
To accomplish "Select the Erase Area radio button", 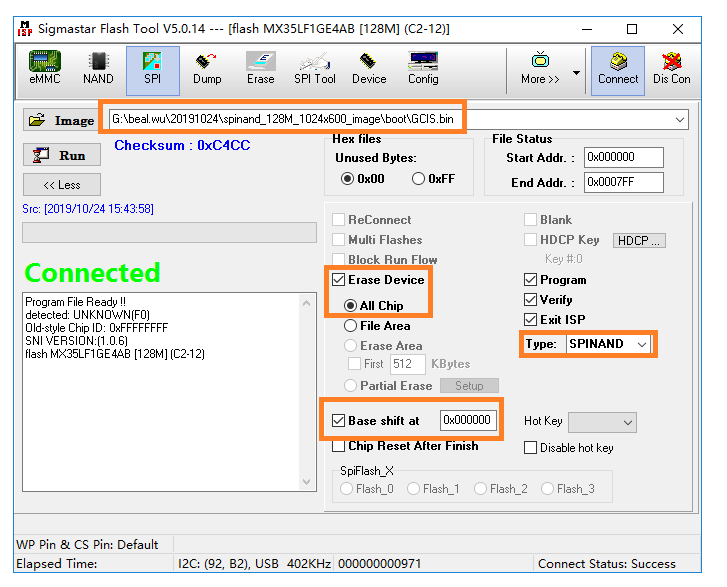I will coord(350,345).
